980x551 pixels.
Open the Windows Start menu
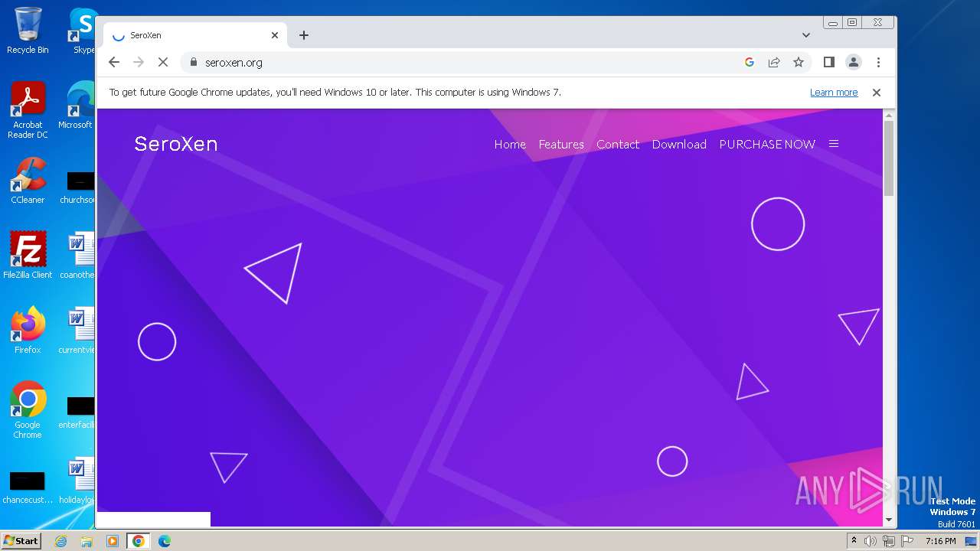[21, 541]
